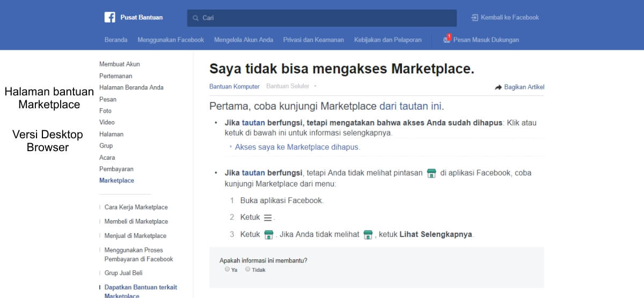
Task: Open Acara in sidebar
Action: coord(107,158)
